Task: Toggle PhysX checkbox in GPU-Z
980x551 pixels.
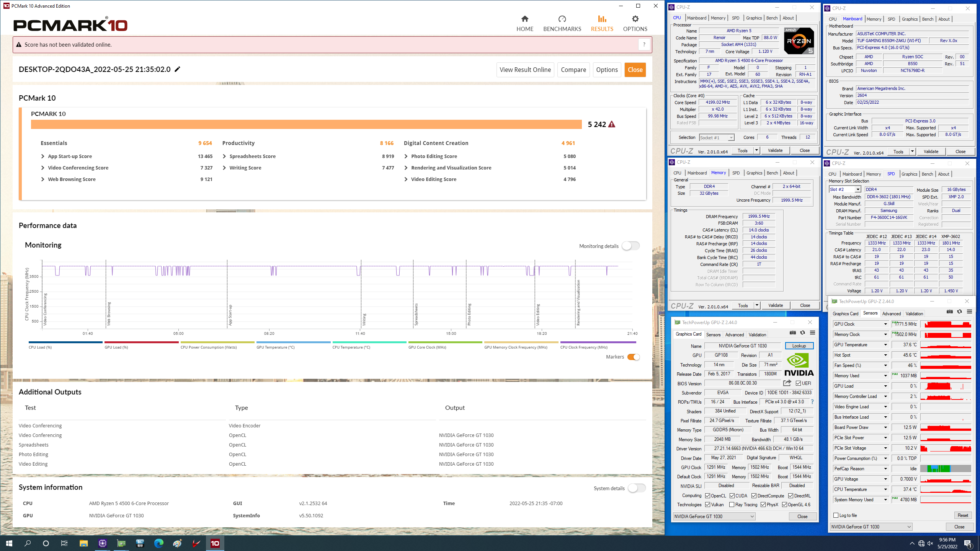Action: (763, 505)
